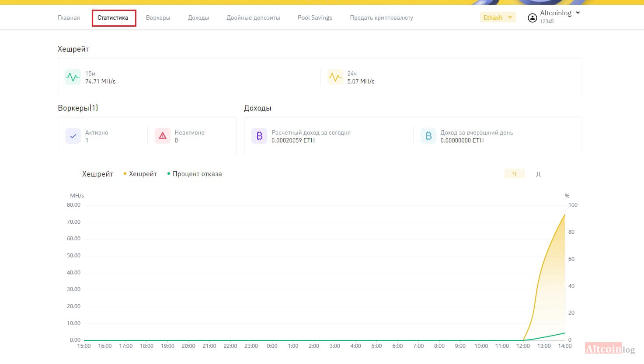Open the Статистика tab
Screen dimensions: 644x364
click(x=113, y=18)
